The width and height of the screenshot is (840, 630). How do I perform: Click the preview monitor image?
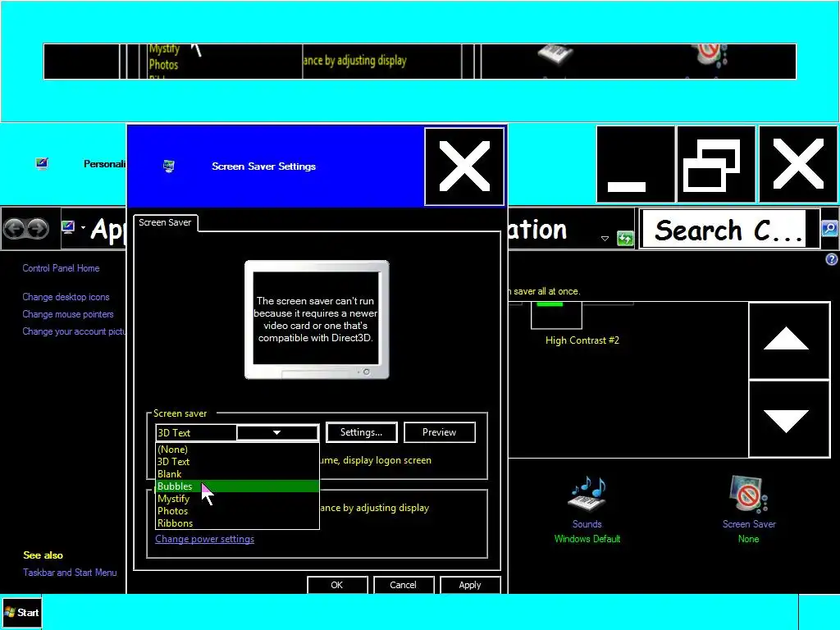click(317, 320)
